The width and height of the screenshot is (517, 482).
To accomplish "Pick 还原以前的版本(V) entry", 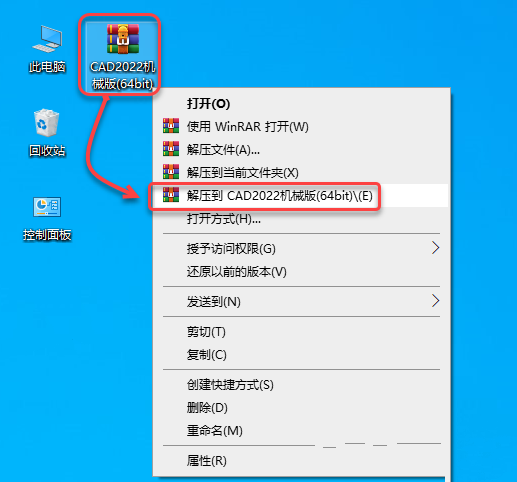I will pyautogui.click(x=237, y=272).
